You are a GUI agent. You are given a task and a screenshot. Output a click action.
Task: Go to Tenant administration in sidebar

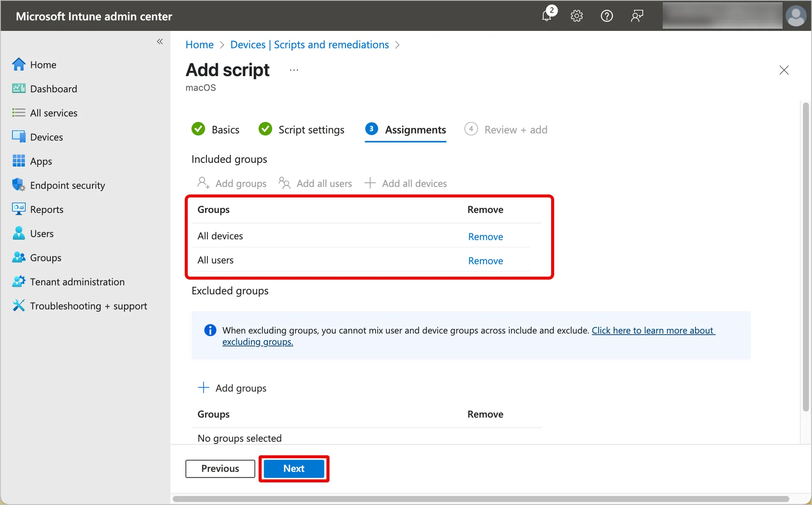pyautogui.click(x=77, y=282)
